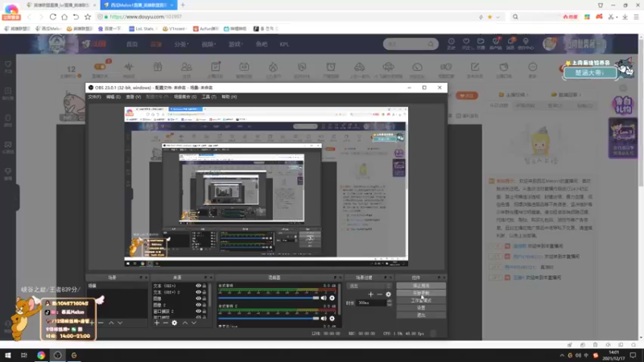Move source up with the sources panel up arrow
This screenshot has width=644, height=362.
tap(185, 323)
